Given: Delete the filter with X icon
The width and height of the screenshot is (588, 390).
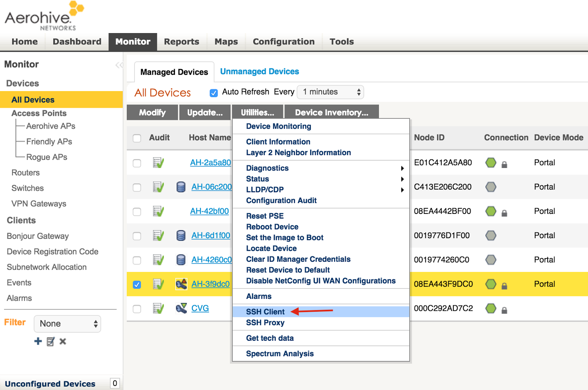Looking at the screenshot, I should click(63, 341).
